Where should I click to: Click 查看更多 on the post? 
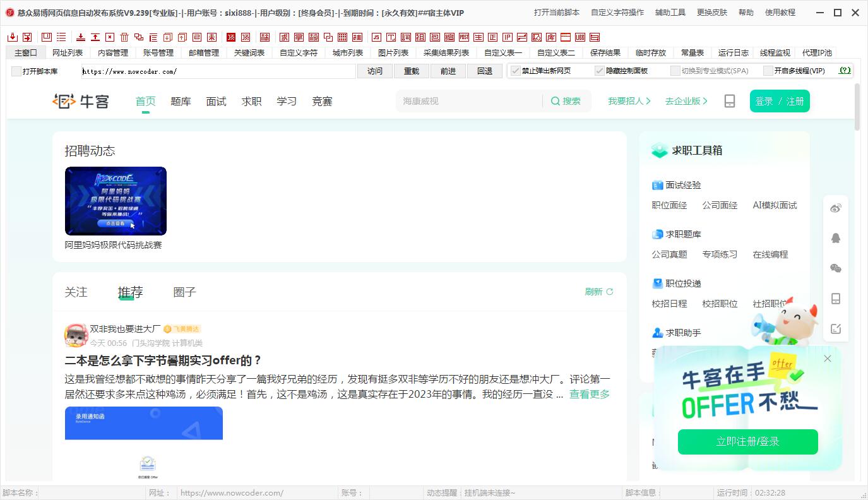[590, 395]
